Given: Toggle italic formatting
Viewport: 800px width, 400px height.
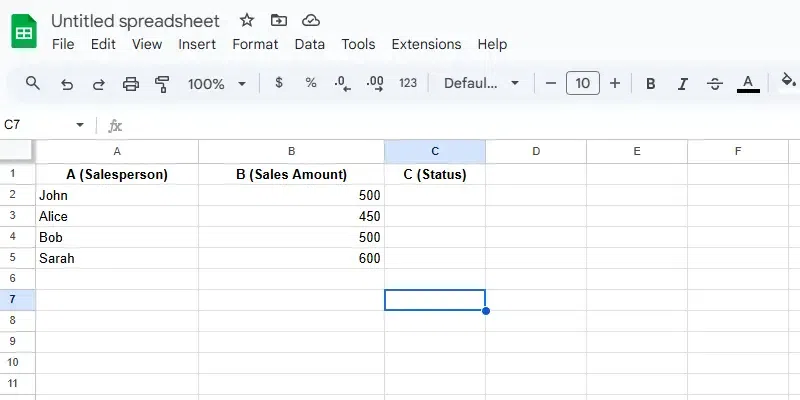Looking at the screenshot, I should [x=683, y=84].
